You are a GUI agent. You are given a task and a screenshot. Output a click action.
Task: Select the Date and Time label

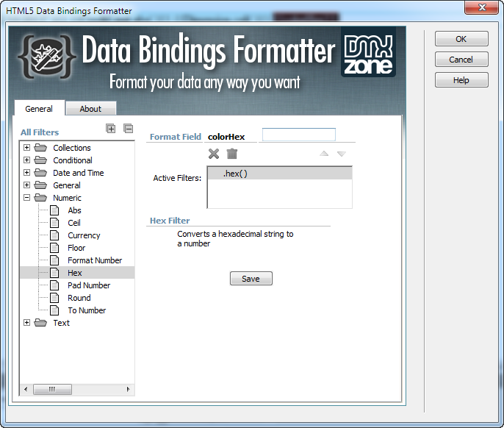[79, 173]
